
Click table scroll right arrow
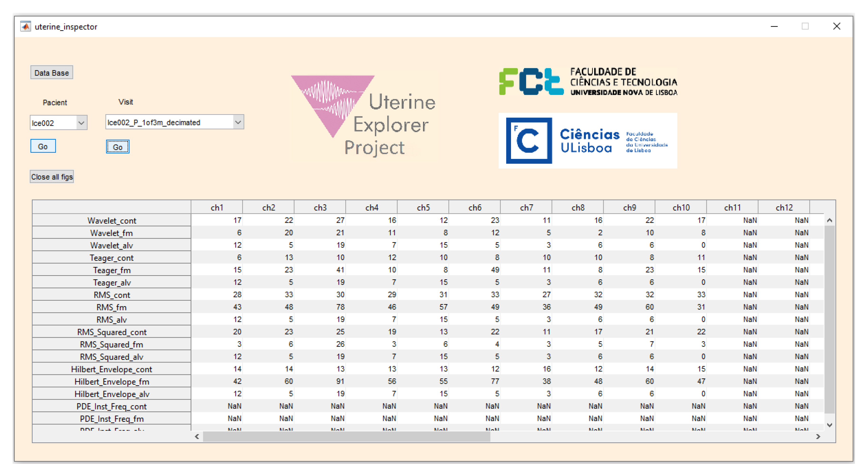point(818,436)
